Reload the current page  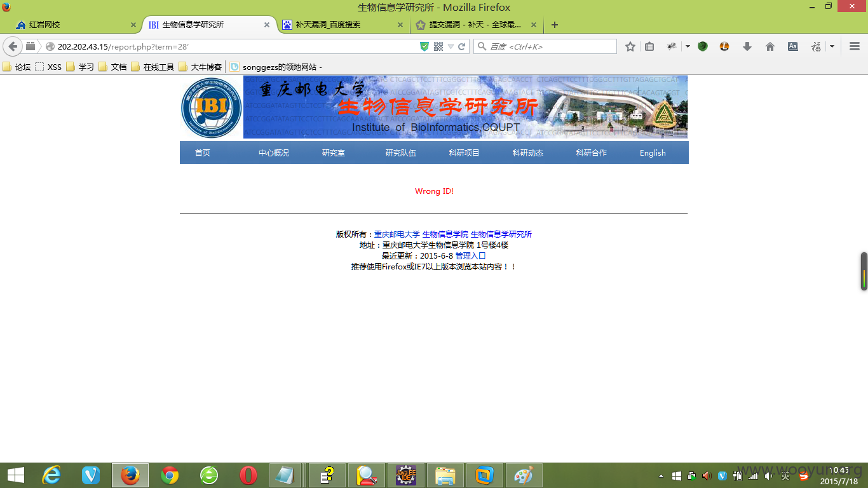pyautogui.click(x=462, y=46)
